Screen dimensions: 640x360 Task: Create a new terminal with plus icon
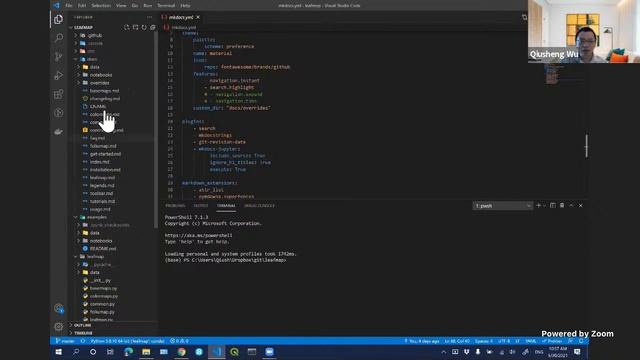538,205
